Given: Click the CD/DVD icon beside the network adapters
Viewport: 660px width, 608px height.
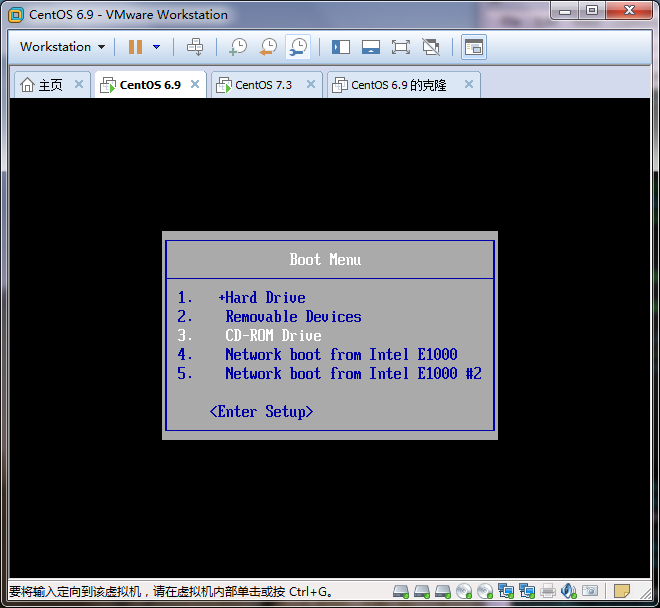Looking at the screenshot, I should click(x=485, y=592).
